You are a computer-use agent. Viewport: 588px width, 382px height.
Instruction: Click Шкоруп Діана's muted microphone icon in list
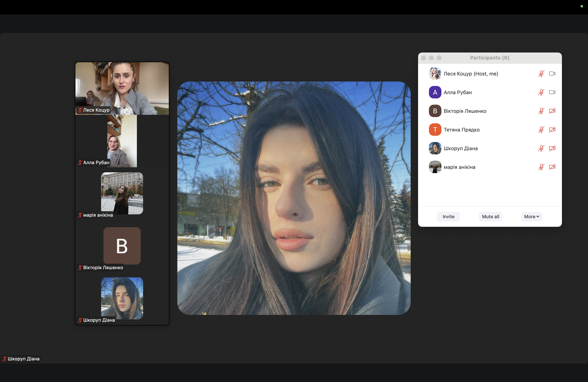(541, 148)
